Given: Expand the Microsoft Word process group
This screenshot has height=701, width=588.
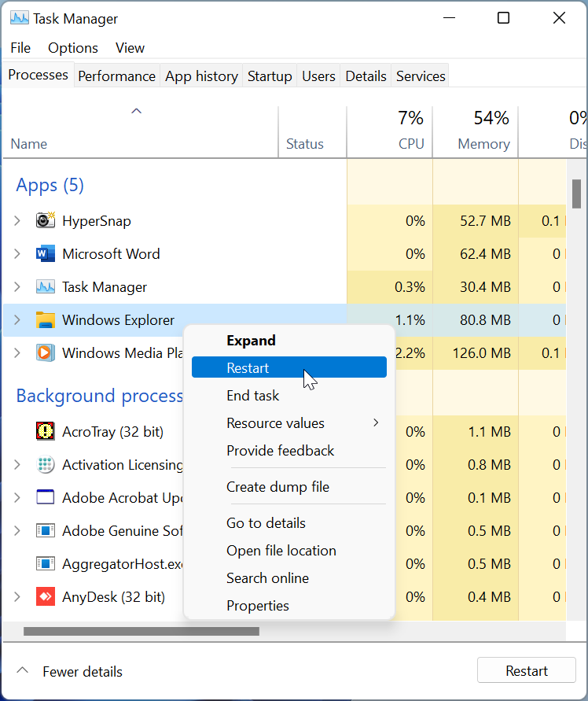Looking at the screenshot, I should click(17, 253).
